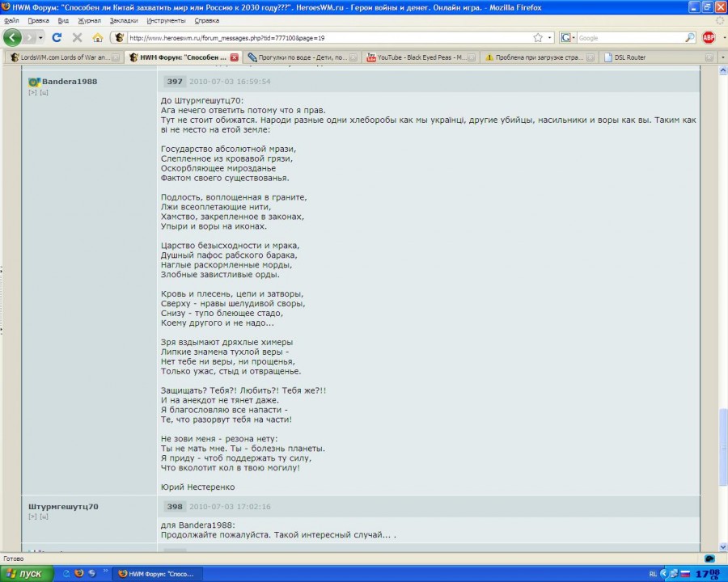Click the greyed Forward arrow button
728x582 pixels.
(x=30, y=38)
